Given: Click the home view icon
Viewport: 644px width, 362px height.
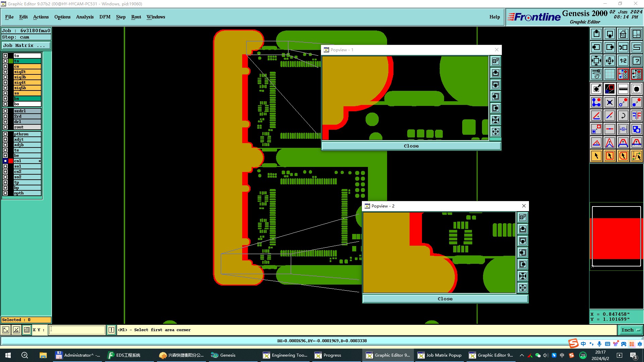Looking at the screenshot, I should [623, 34].
